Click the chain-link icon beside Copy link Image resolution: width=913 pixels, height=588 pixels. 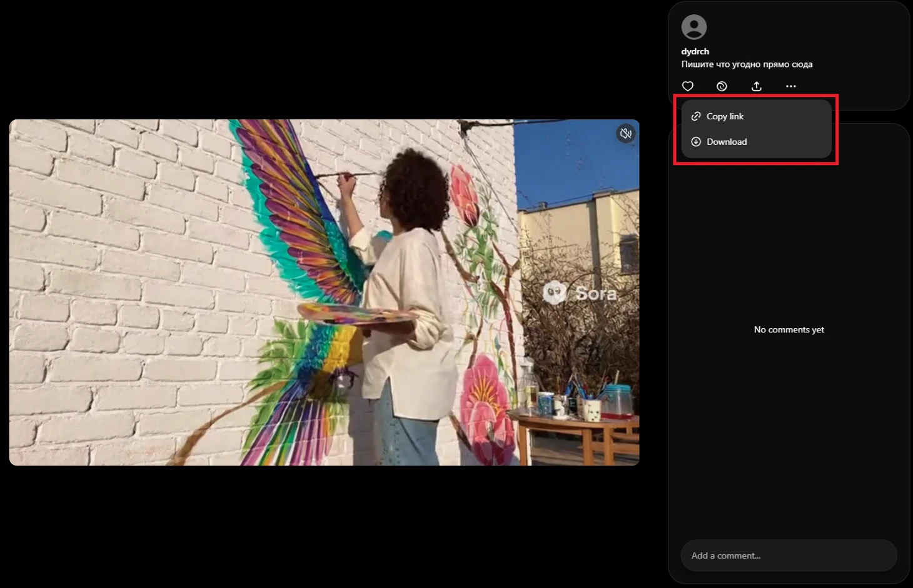696,116
